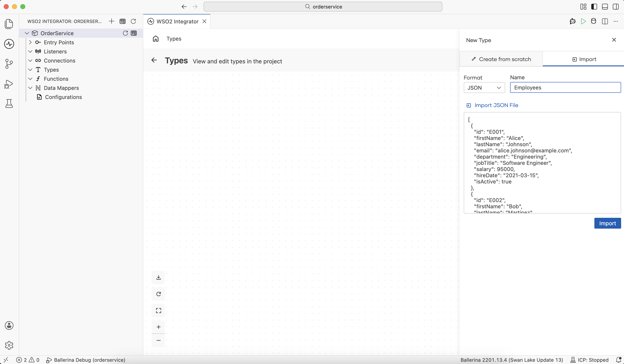The image size is (624, 364).
Task: Click Ballerina Debug (orderservice) status item
Action: click(x=86, y=360)
